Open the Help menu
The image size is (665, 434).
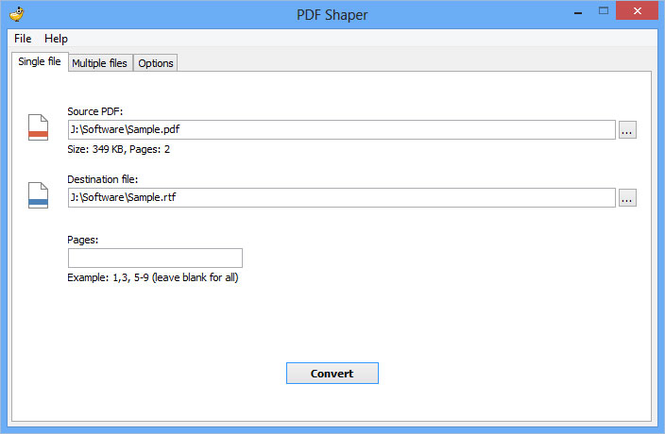56,38
